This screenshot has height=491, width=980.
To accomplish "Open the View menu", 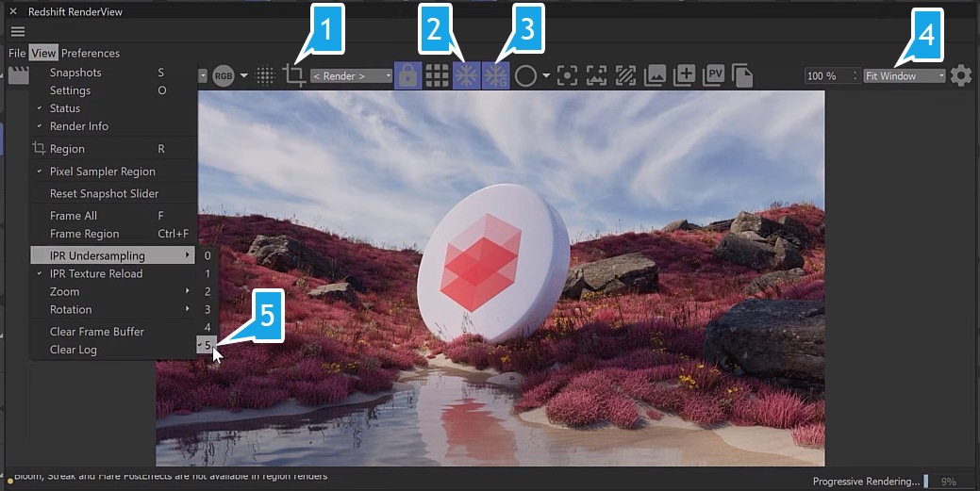I will pos(43,53).
